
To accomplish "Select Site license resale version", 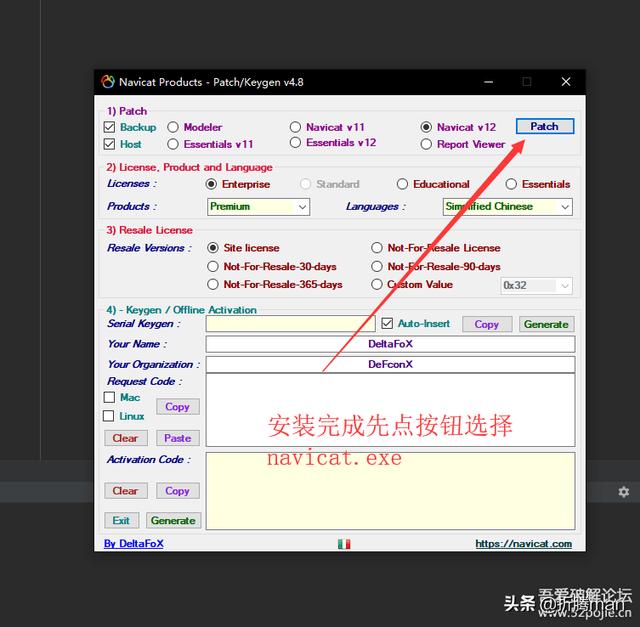I will pos(213,248).
